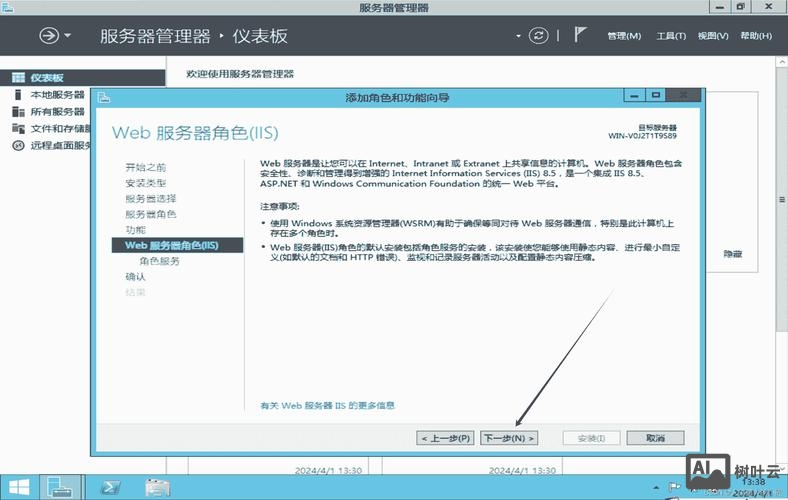The width and height of the screenshot is (788, 500).
Task: Minimize the 添加角色和功能向导 wizard window
Action: point(634,95)
